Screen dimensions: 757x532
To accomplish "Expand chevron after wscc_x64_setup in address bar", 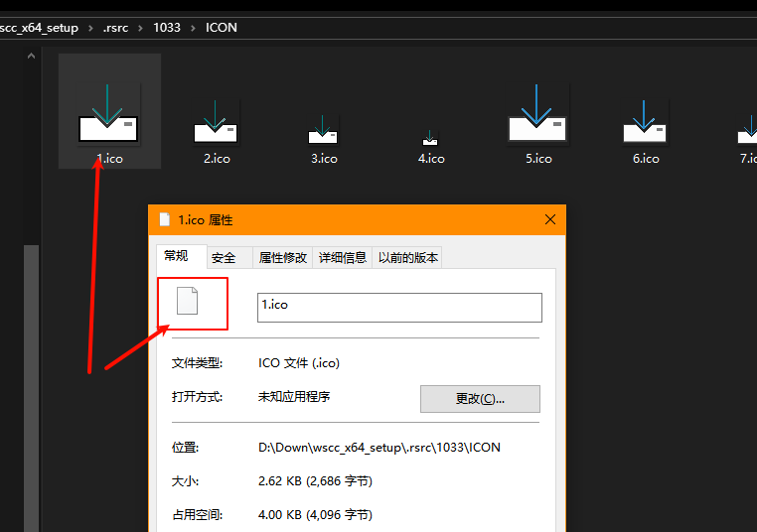I will click(x=90, y=28).
